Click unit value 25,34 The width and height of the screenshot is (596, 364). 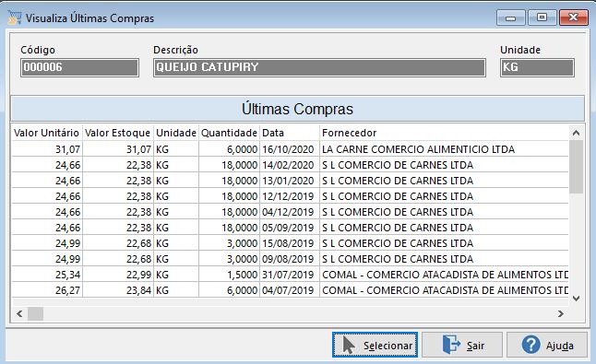click(67, 275)
